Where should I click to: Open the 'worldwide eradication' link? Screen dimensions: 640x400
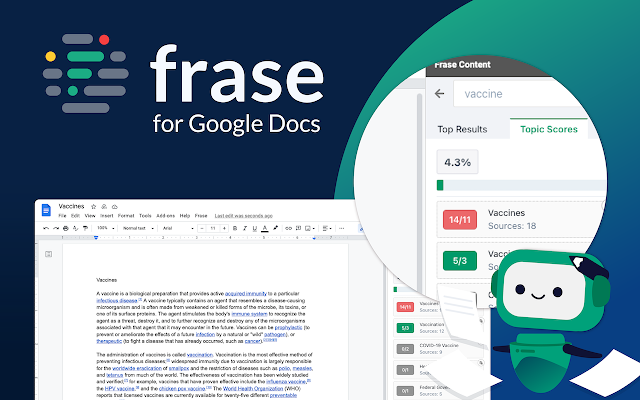click(137, 368)
